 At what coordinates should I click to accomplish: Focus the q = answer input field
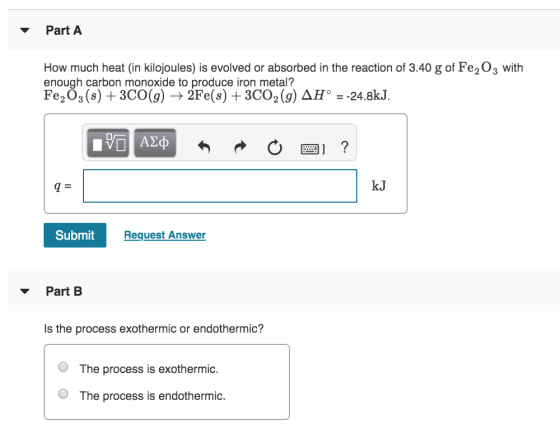(220, 186)
